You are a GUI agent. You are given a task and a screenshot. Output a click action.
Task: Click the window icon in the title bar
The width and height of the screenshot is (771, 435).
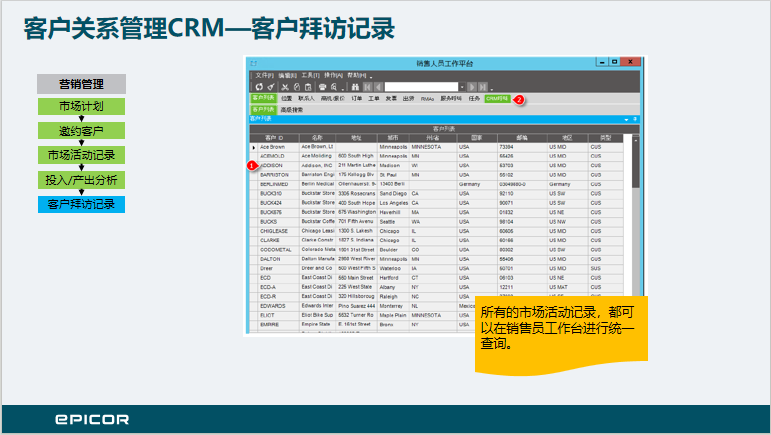(254, 63)
